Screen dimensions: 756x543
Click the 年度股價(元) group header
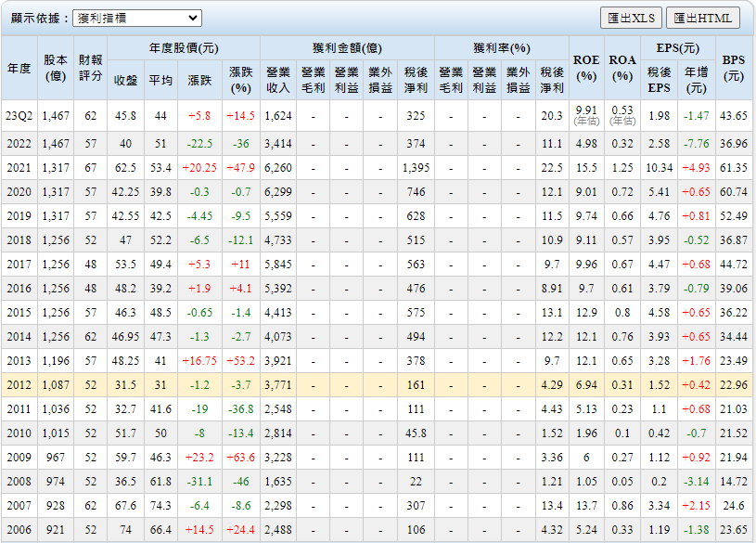184,48
